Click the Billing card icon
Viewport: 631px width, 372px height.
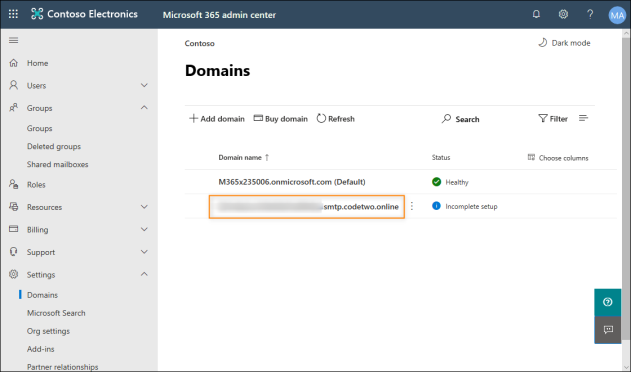point(14,229)
